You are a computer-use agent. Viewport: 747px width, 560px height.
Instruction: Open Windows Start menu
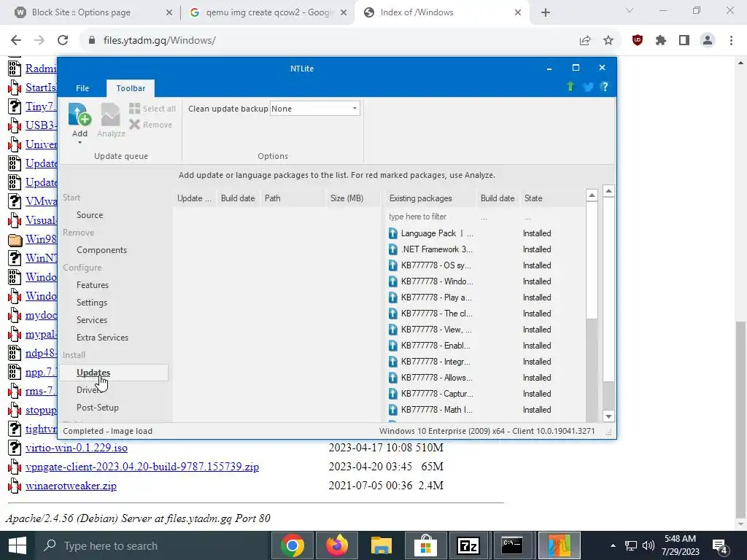tap(18, 545)
